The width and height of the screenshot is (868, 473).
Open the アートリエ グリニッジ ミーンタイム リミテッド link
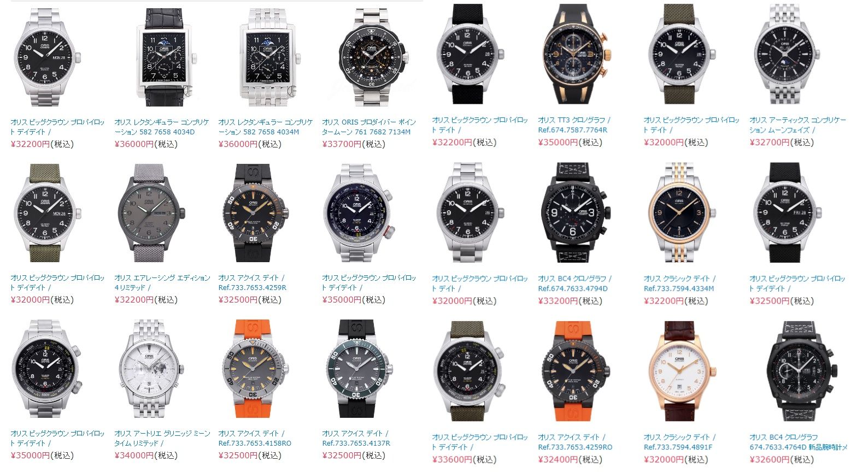pos(162,438)
